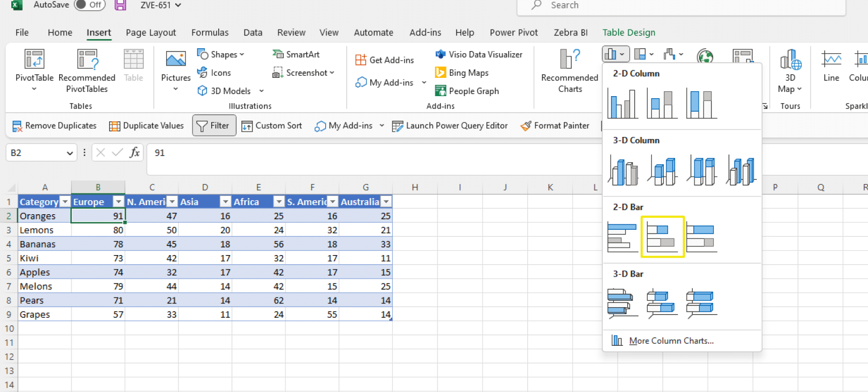
Task: Launch Visio Data Visualizer add-in
Action: click(479, 54)
